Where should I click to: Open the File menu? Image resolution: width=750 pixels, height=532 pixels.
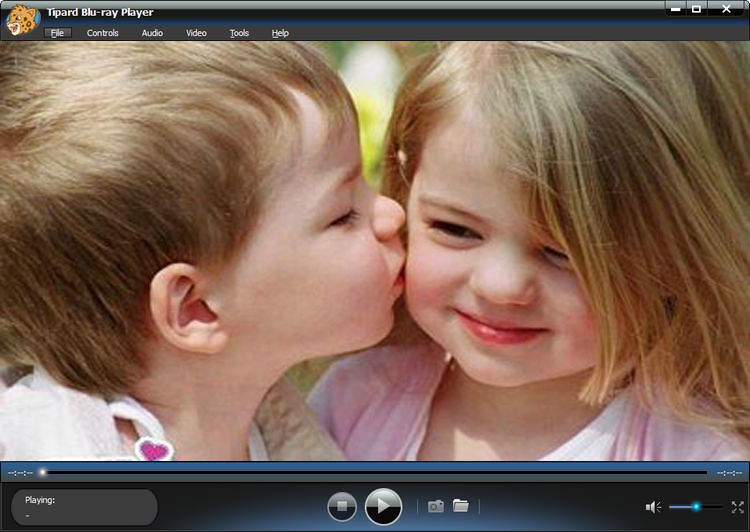tap(57, 33)
